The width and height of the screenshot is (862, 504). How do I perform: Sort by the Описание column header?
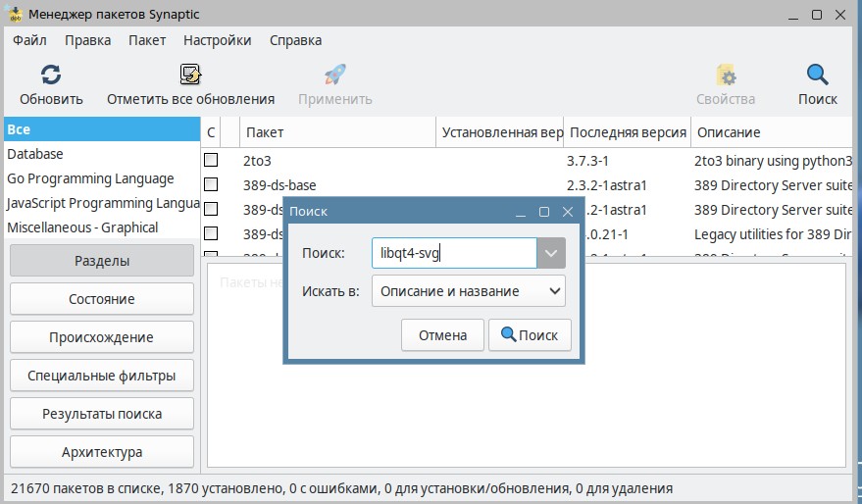click(772, 132)
